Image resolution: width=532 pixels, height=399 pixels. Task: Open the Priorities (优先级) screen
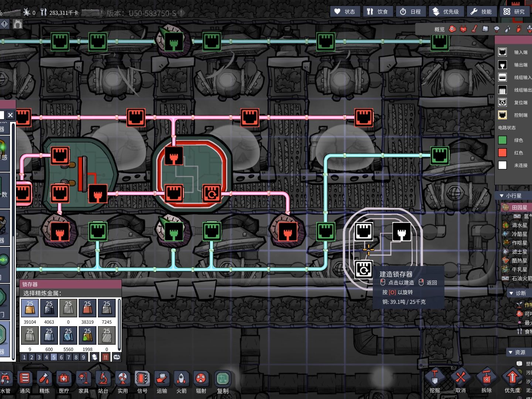pyautogui.click(x=446, y=11)
